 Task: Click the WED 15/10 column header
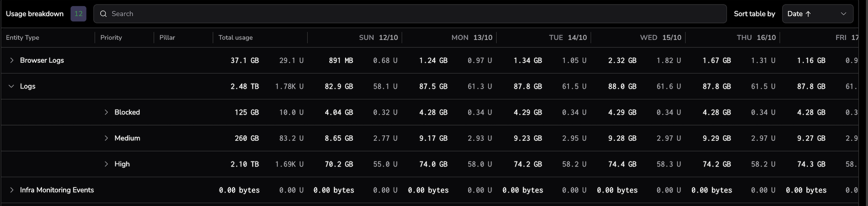(660, 38)
